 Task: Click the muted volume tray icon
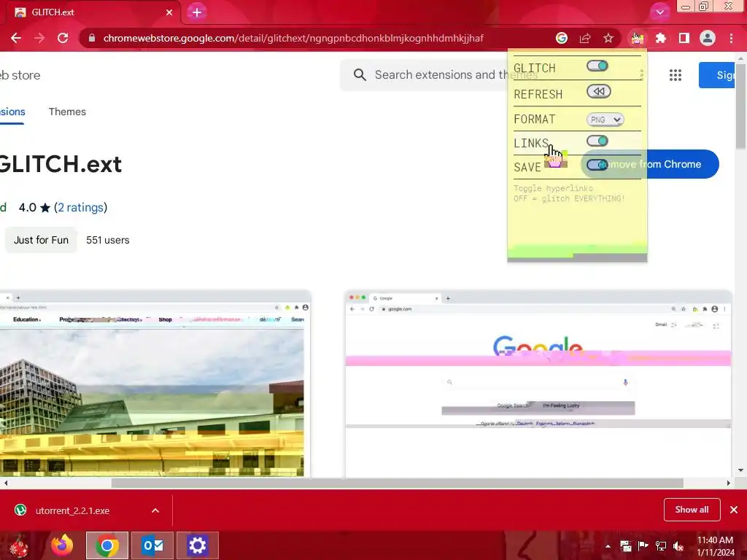click(x=678, y=546)
